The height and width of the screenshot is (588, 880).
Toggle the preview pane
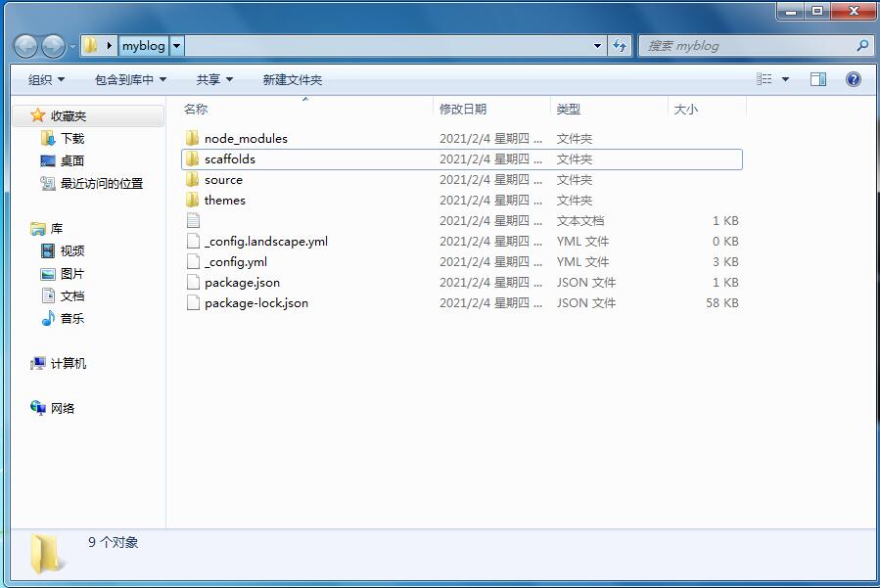[x=818, y=79]
